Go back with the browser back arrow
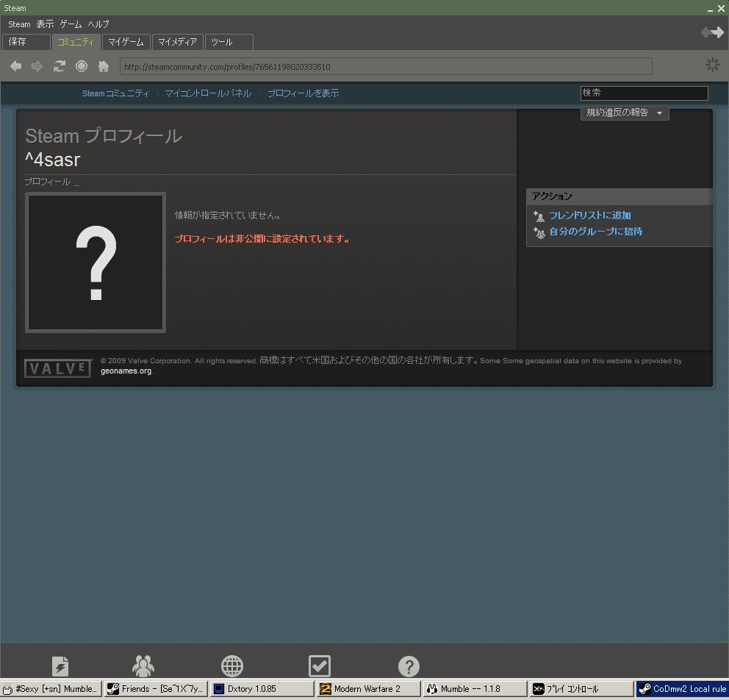This screenshot has height=700, width=729. pyautogui.click(x=16, y=66)
